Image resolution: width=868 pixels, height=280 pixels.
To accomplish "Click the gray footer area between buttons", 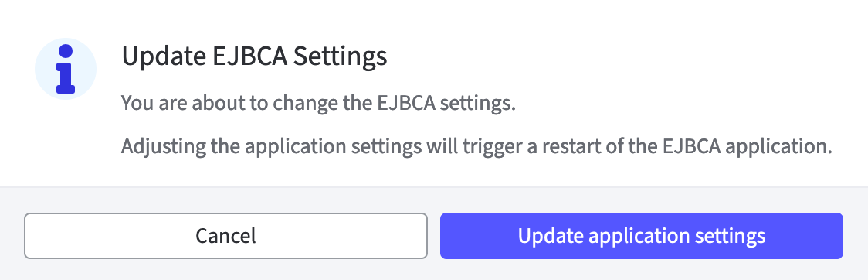I will coord(434,236).
